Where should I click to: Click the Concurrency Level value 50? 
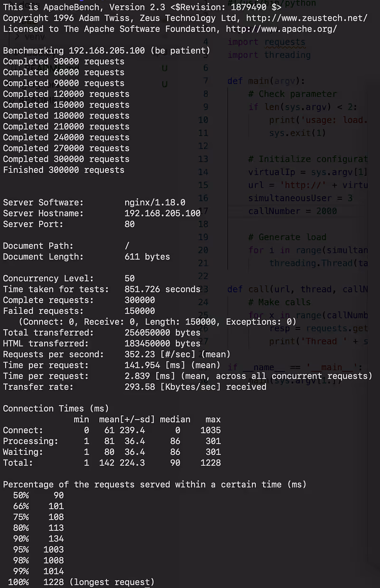pos(130,278)
